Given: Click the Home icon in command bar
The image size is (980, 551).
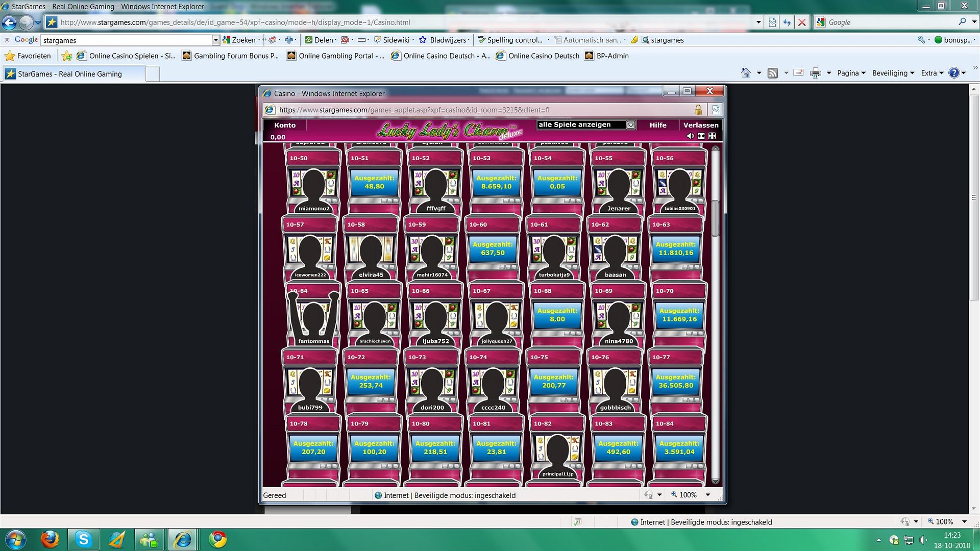Looking at the screenshot, I should coord(746,73).
